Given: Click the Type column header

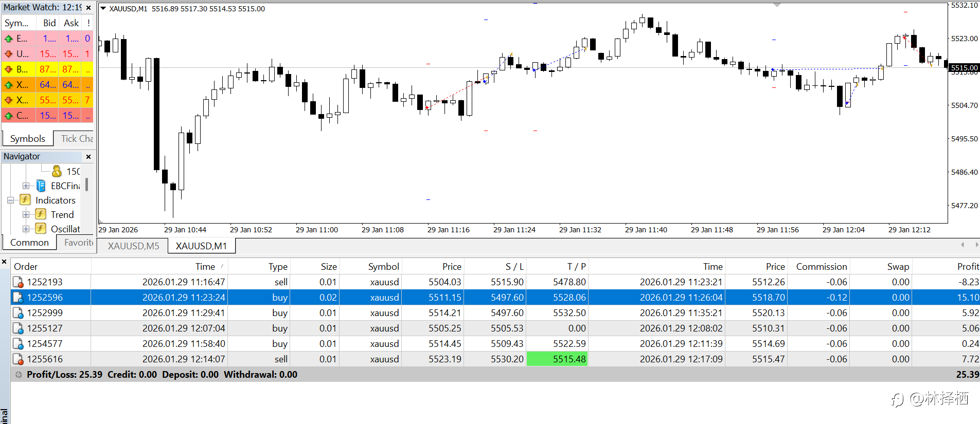Looking at the screenshot, I should click(x=277, y=267).
